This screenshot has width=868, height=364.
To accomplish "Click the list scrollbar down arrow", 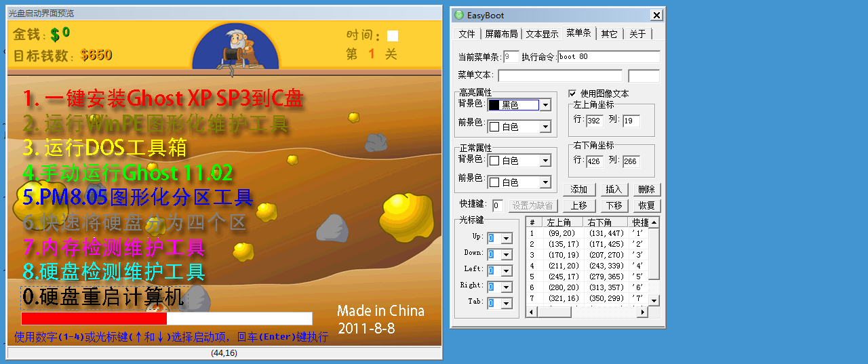I will (654, 300).
